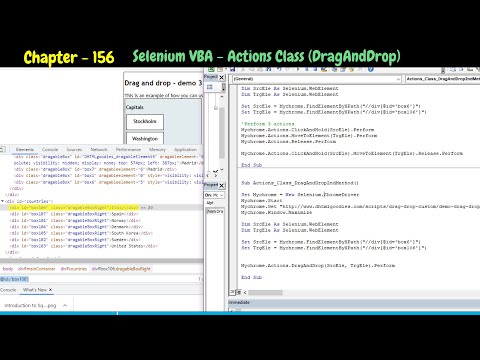
Task: Click the body breadcrumb in DevTools
Action: pos(8,269)
